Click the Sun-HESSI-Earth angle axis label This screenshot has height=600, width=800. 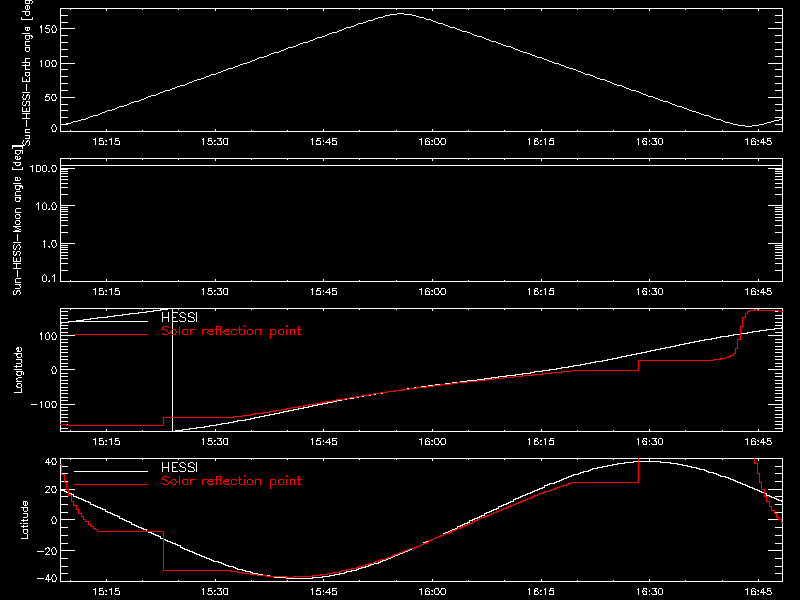pos(27,72)
